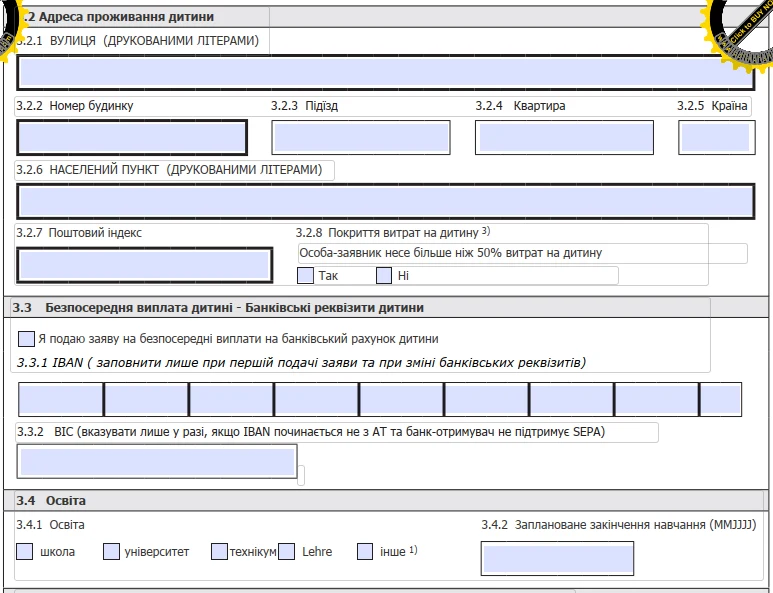This screenshot has width=773, height=593.
Task: Click the Квартира input field
Action: click(564, 138)
